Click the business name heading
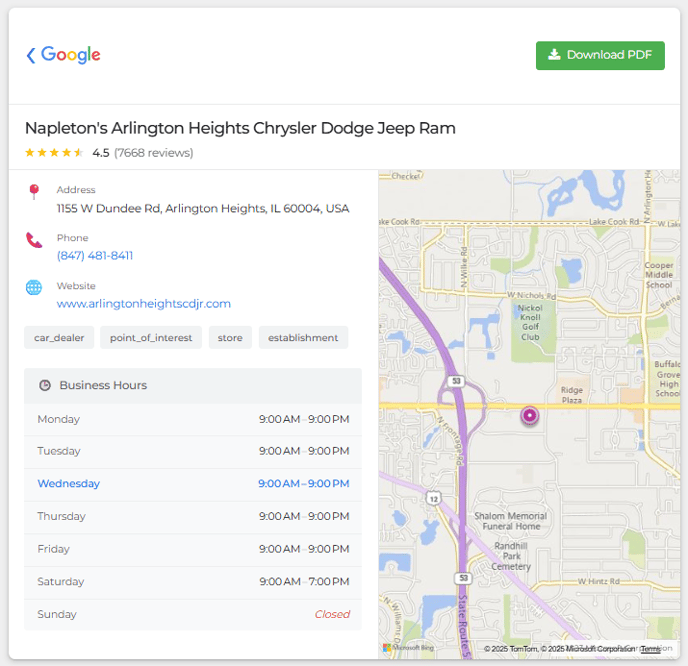688x666 pixels. (x=240, y=128)
